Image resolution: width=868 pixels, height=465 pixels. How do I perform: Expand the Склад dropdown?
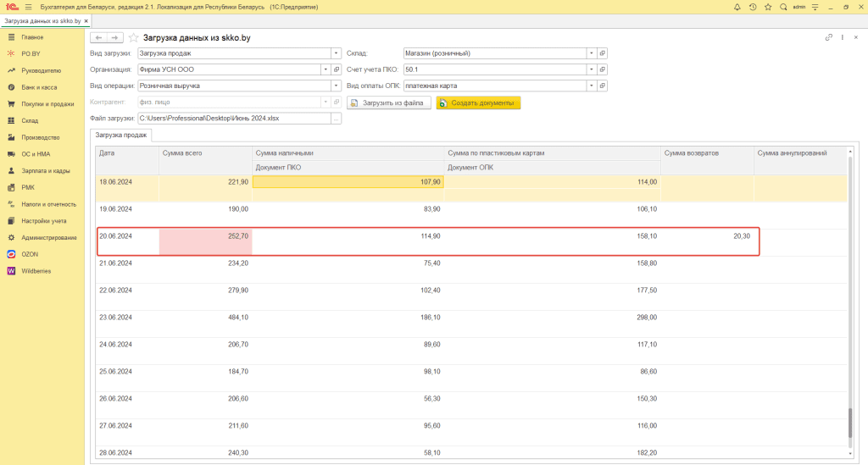pos(591,53)
